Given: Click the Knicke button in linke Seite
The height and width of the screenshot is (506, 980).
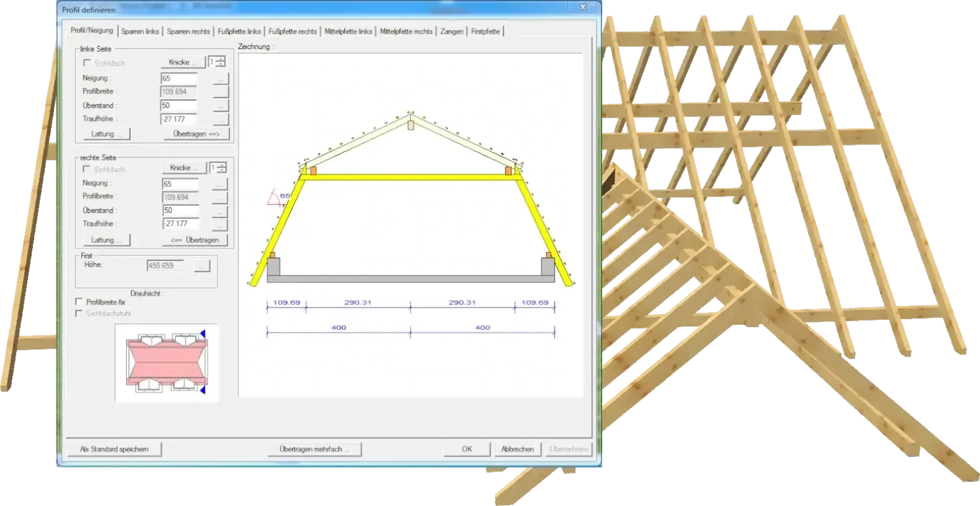Looking at the screenshot, I should (x=182, y=62).
